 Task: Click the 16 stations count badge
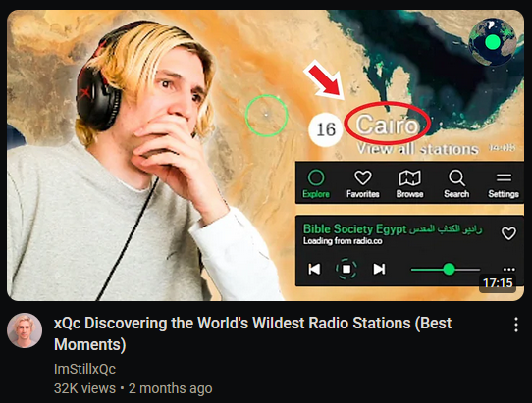tap(326, 129)
